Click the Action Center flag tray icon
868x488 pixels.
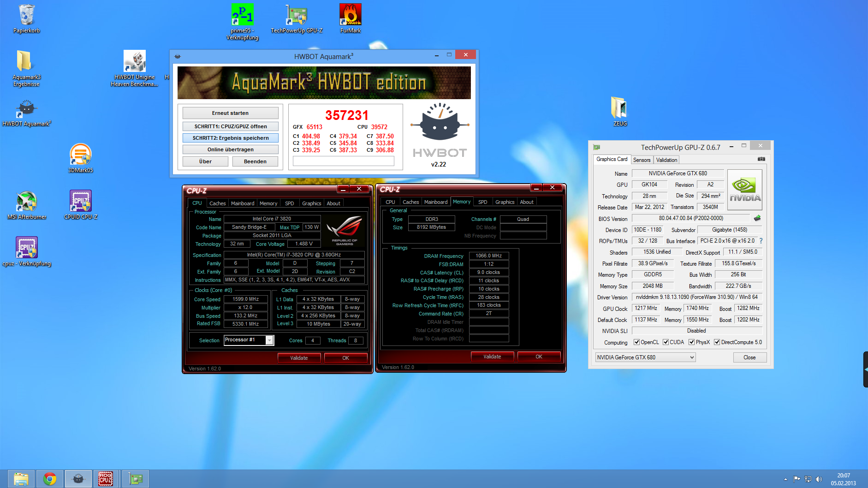[797, 479]
